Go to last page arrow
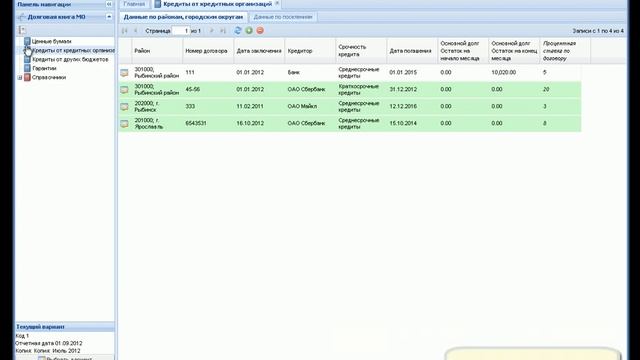 222,31
